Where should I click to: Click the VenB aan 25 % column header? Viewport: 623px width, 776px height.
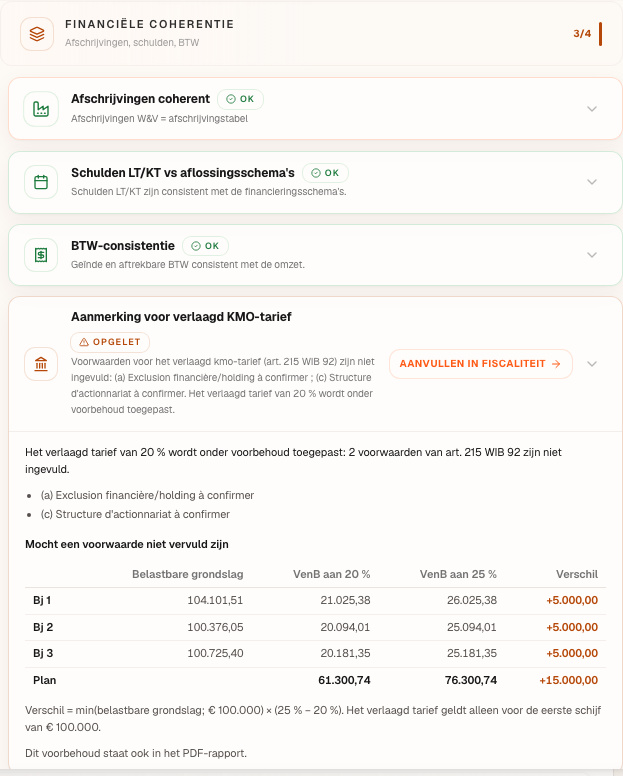coord(458,575)
